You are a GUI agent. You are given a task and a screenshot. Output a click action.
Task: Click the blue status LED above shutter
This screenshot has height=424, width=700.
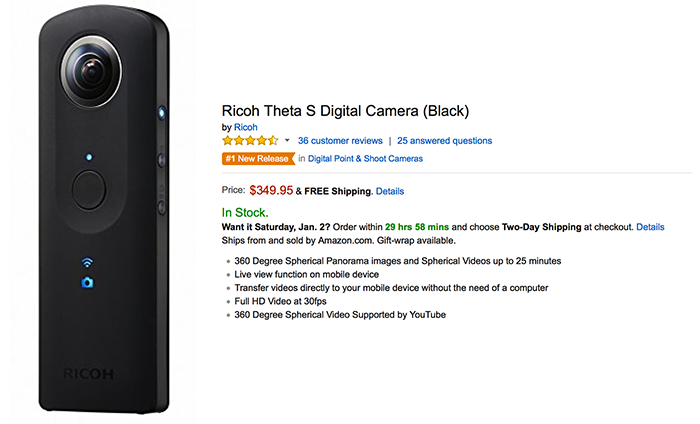coord(89,157)
